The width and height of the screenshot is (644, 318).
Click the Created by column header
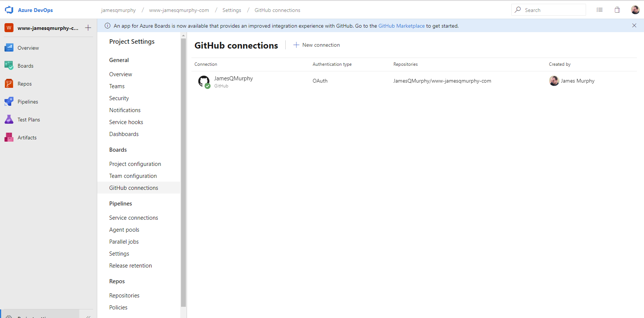click(x=559, y=64)
